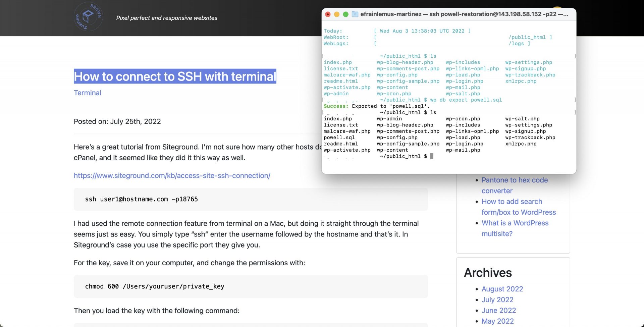The height and width of the screenshot is (327, 644).
Task: Open the Terminal category link
Action: point(88,93)
